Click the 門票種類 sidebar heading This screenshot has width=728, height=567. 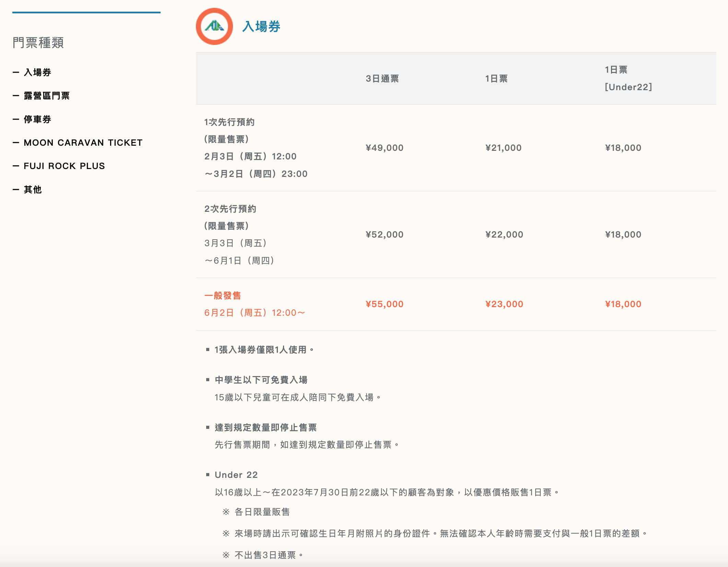pos(38,43)
